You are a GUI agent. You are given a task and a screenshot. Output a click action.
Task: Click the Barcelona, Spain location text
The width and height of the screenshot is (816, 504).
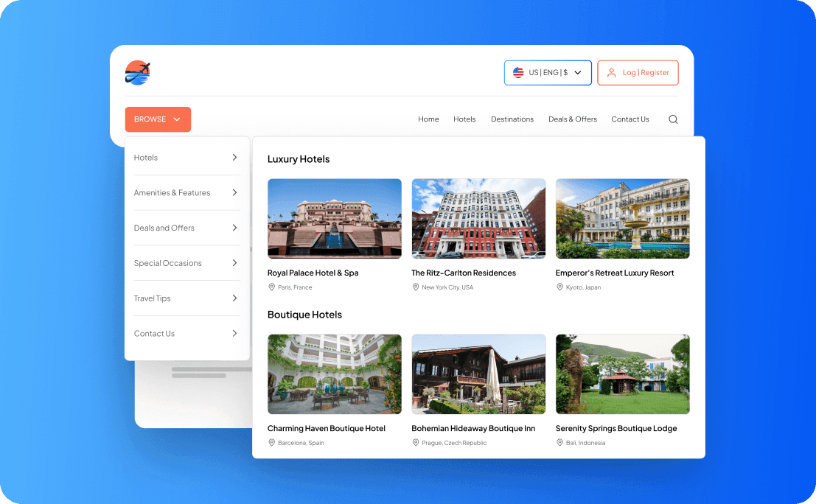[301, 443]
